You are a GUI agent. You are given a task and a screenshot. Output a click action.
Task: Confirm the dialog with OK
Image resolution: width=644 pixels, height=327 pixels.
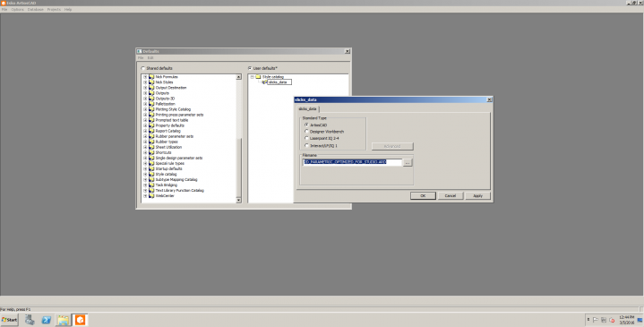pyautogui.click(x=423, y=196)
